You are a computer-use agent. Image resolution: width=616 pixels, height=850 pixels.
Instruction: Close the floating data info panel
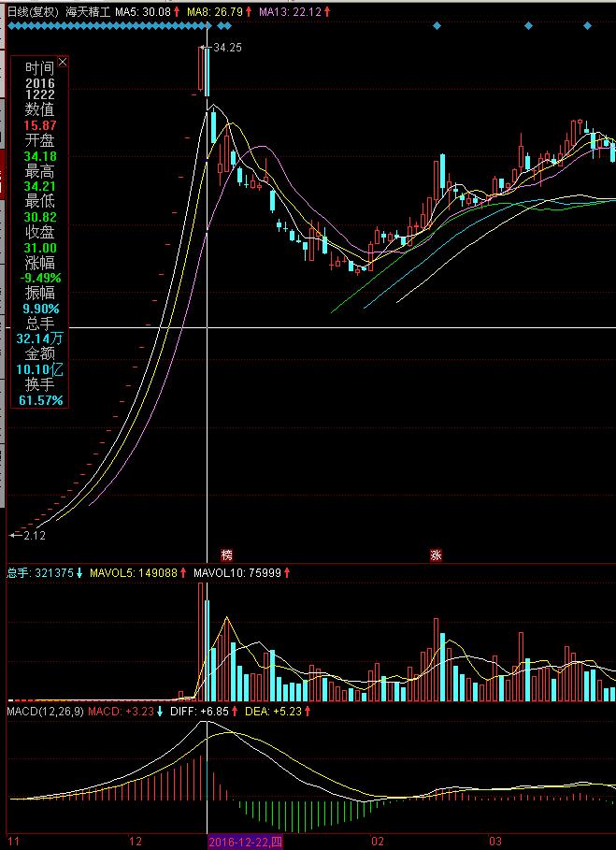coord(63,63)
